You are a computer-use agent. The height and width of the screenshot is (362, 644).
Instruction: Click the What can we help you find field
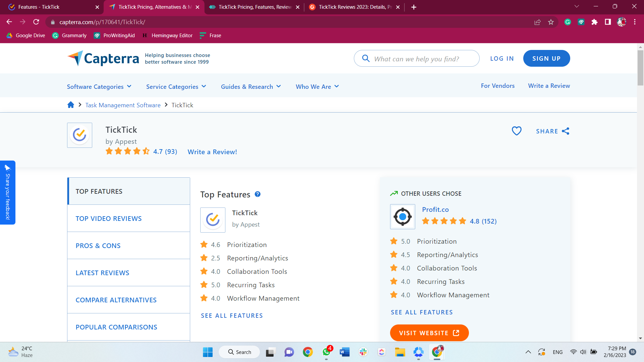click(417, 58)
